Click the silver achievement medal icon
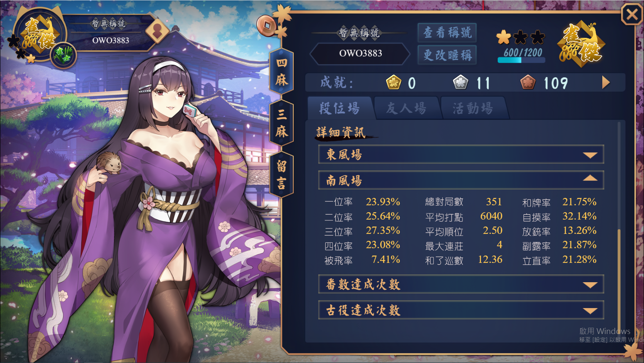The height and width of the screenshot is (363, 644). (x=460, y=82)
